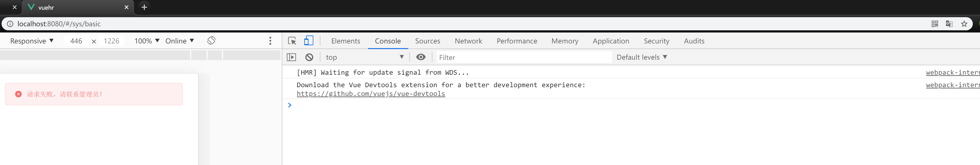Bookmark this page with the star icon

pyautogui.click(x=964, y=24)
